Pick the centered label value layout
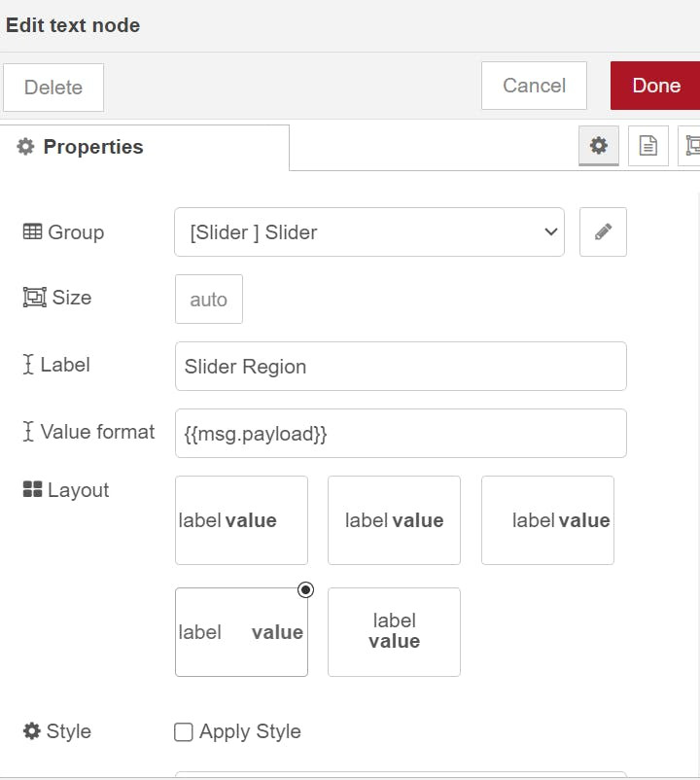Screen dimensions: 700x780 394,520
